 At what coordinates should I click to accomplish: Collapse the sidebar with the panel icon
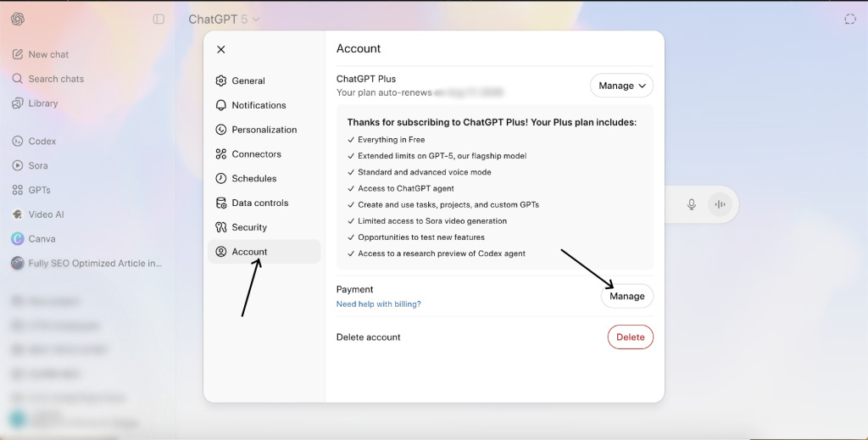(159, 19)
